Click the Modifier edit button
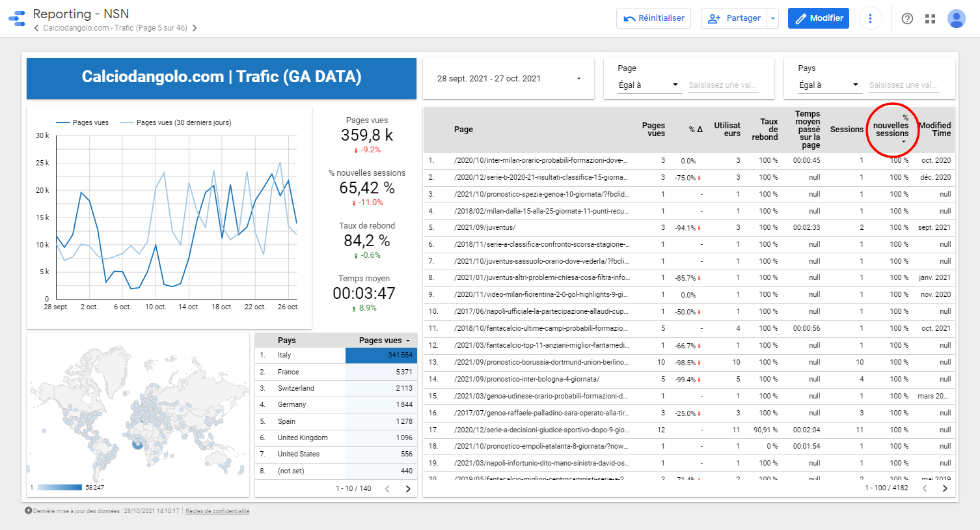The height and width of the screenshot is (530, 980). click(x=819, y=18)
